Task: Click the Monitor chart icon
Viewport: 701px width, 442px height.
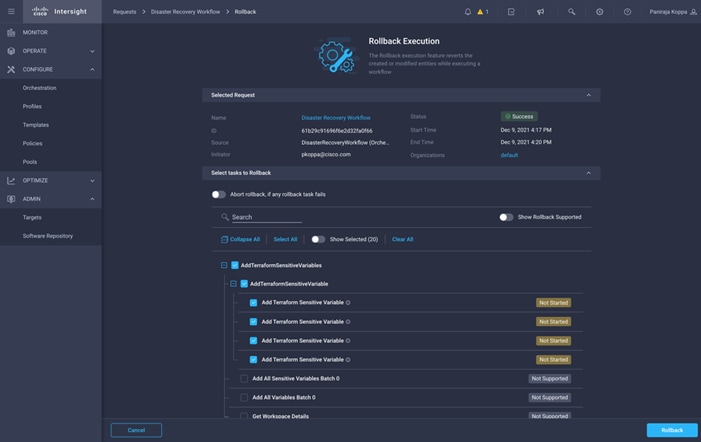Action: point(11,33)
